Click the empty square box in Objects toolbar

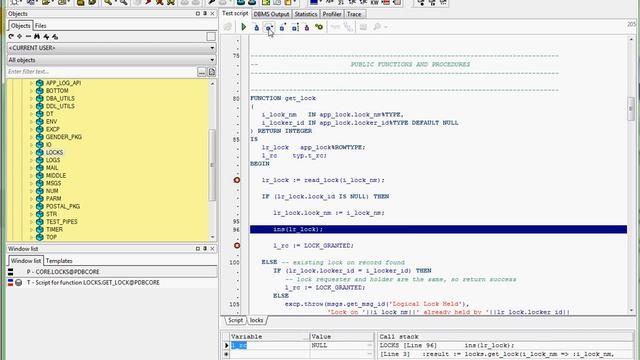tap(211, 37)
